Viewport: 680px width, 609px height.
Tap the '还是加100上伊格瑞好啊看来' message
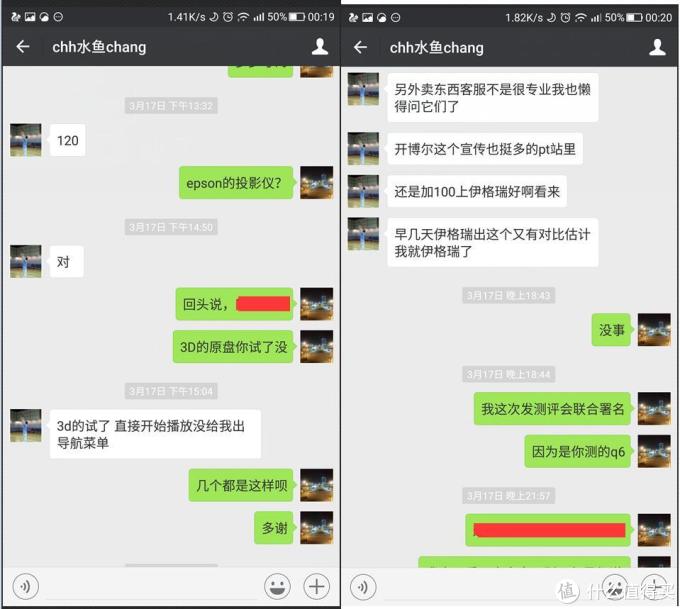click(477, 191)
